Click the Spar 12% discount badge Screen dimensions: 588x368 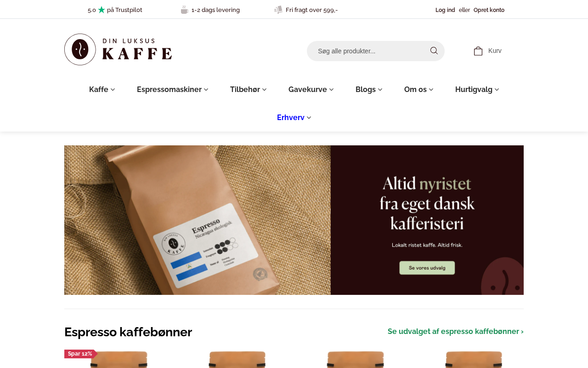tap(80, 354)
